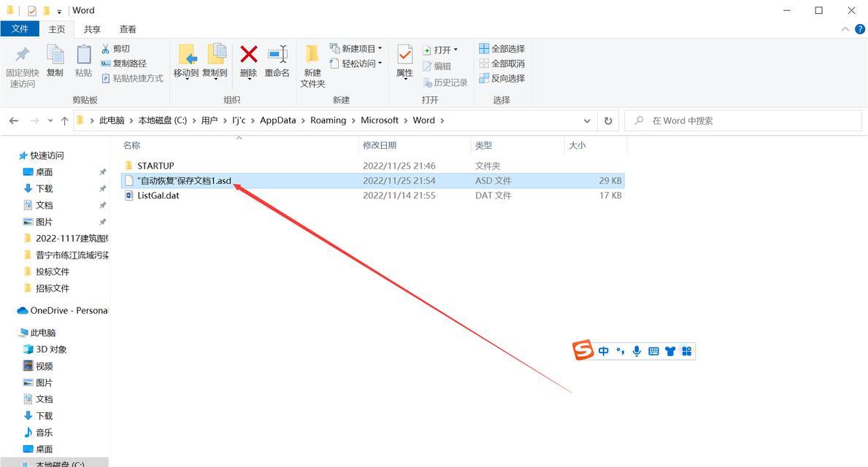Open the Sogou toolbox grid icon
Image resolution: width=868 pixels, height=467 pixels.
686,351
